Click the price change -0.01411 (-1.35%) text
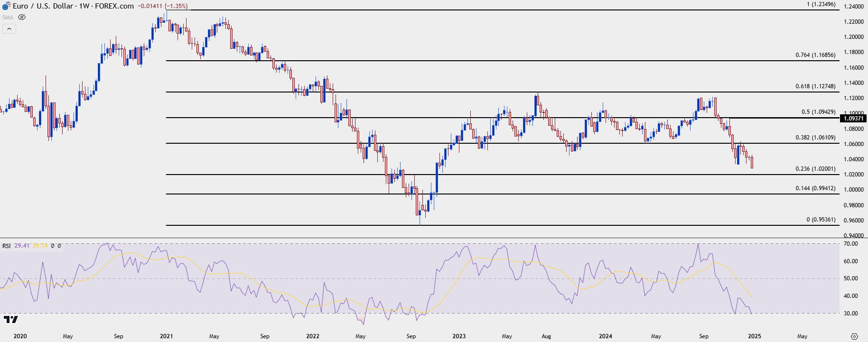Viewport: 868px width, 342px height. pos(163,6)
